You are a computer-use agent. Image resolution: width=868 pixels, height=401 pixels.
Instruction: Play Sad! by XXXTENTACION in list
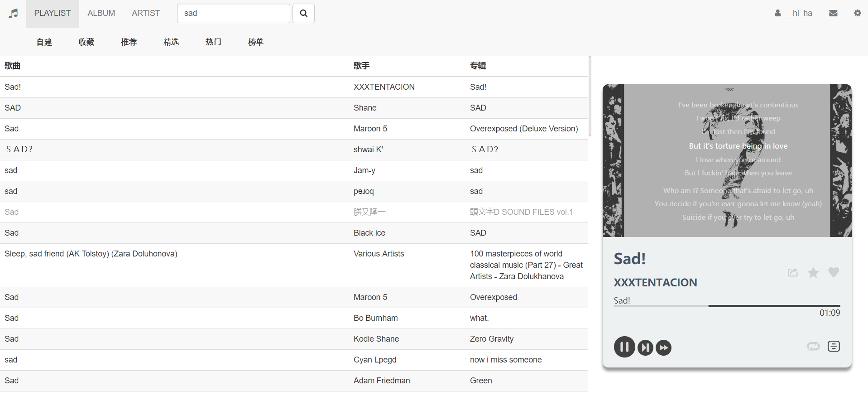click(x=13, y=87)
